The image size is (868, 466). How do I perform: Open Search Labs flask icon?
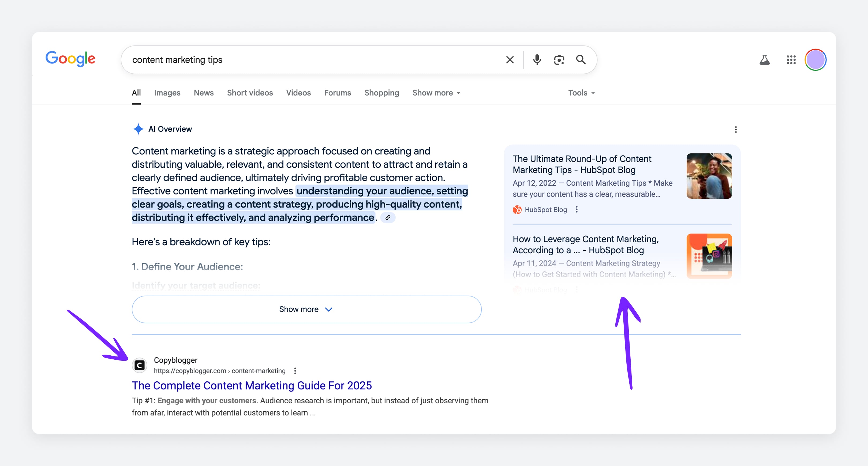[764, 60]
